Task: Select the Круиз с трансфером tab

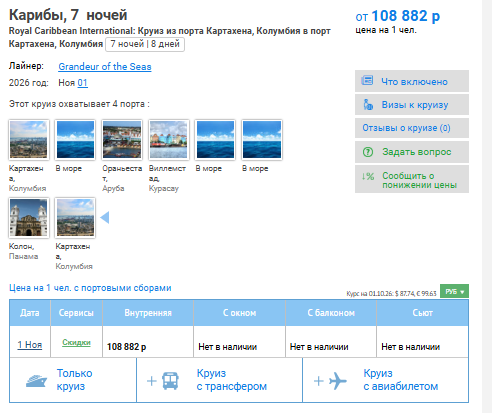Action: [x=219, y=380]
